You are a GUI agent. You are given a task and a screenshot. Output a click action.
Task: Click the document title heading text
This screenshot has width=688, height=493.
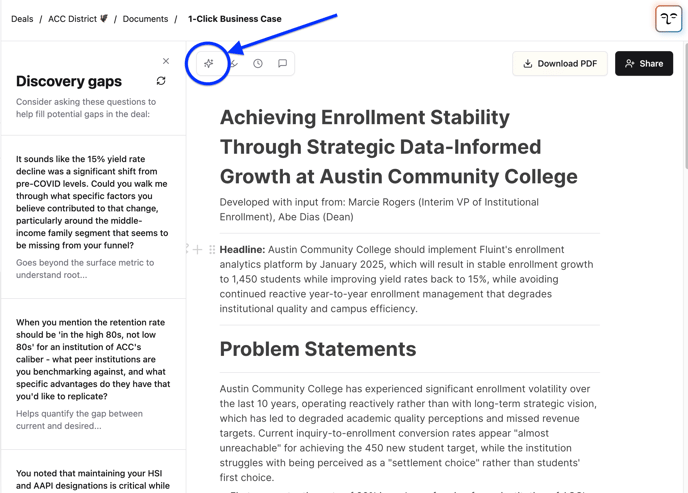click(x=398, y=147)
